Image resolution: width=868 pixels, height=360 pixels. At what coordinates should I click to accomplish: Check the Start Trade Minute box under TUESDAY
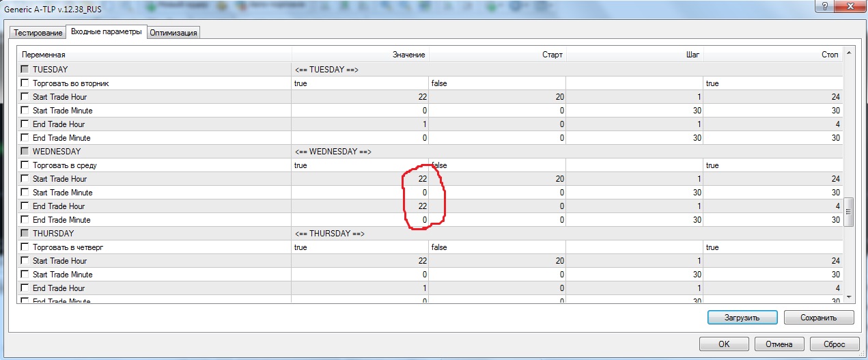[x=25, y=111]
